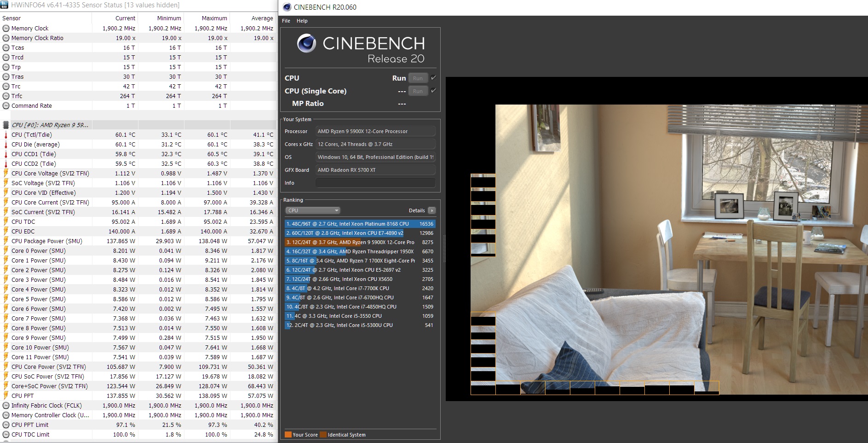This screenshot has width=868, height=443.
Task: Click the OS field showing Windows 10
Action: pyautogui.click(x=375, y=157)
